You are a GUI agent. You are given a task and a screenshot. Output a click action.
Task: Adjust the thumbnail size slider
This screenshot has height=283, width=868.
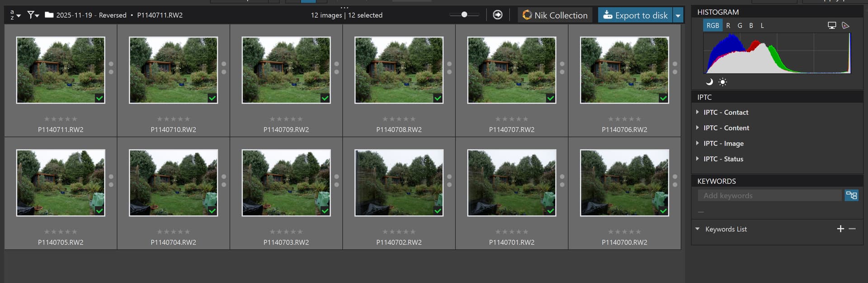464,15
